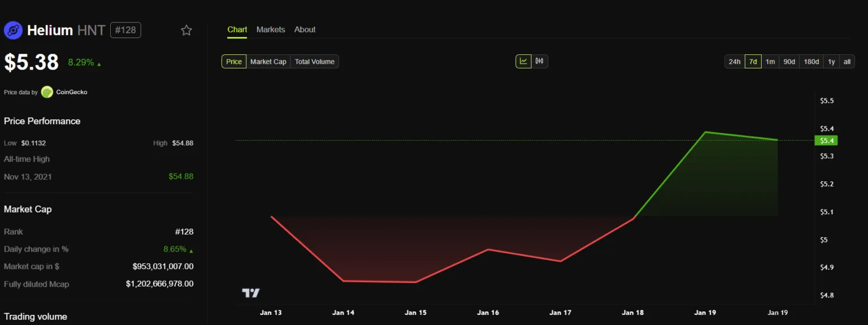
Task: Click the All-time High label
Action: coord(27,159)
